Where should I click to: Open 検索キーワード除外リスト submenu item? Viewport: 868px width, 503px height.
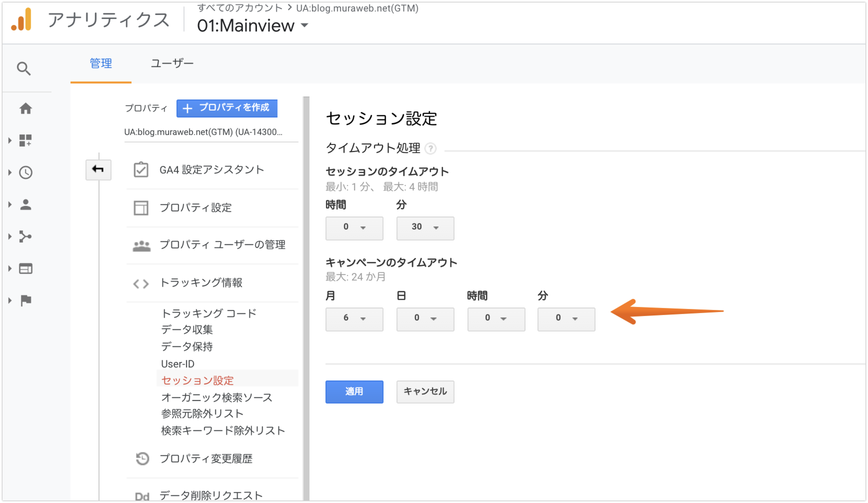[223, 431]
